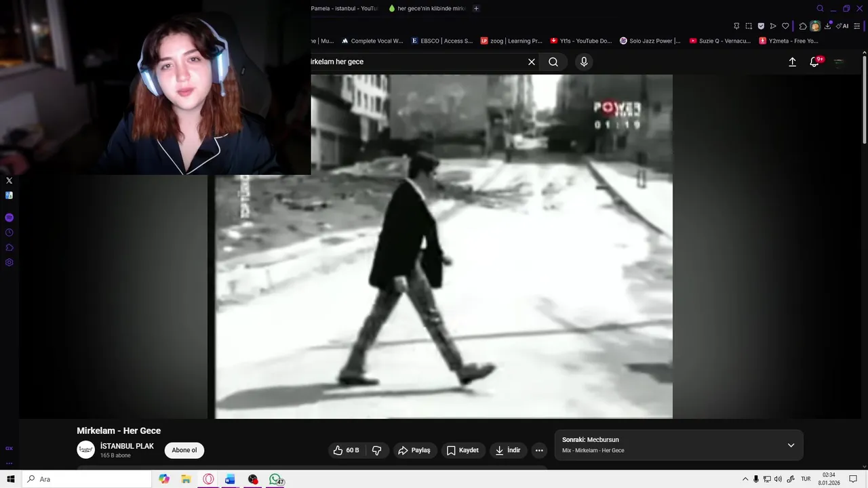Open Copilot from the taskbar
The height and width of the screenshot is (488, 868).
(x=164, y=479)
